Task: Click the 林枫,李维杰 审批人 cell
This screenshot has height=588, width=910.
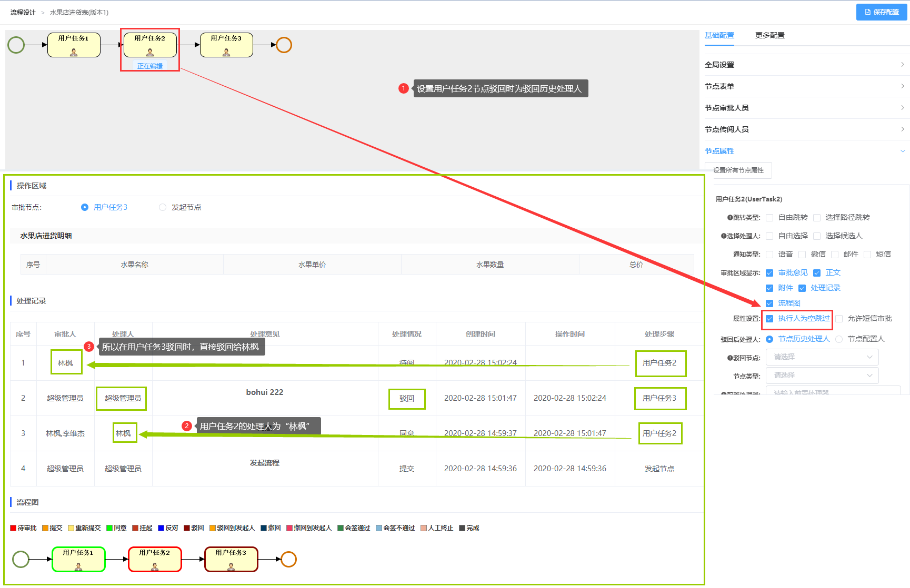Action: (65, 433)
